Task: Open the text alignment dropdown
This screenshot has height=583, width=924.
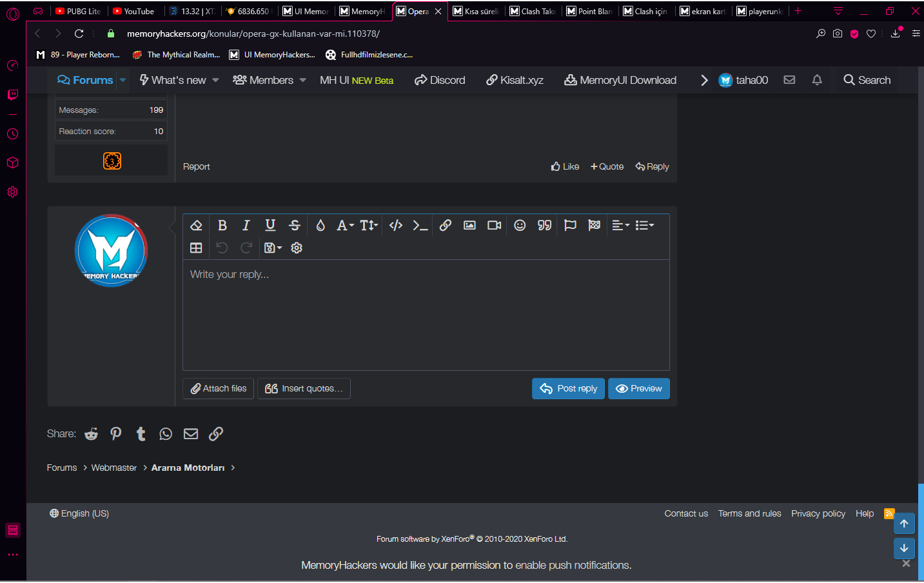Action: pos(620,226)
